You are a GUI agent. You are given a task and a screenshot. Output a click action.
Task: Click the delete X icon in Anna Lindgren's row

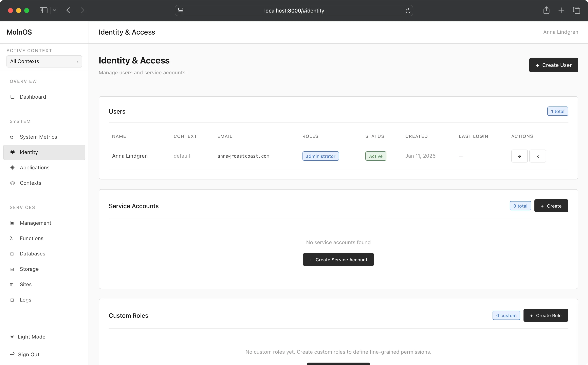[x=537, y=156]
